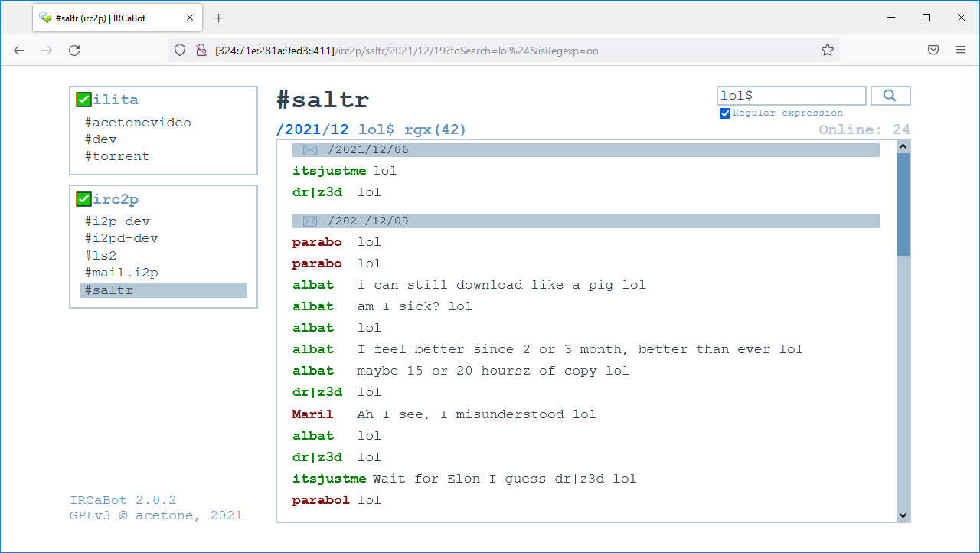Viewport: 980px width, 553px height.
Task: Reload the current page
Action: tap(74, 50)
